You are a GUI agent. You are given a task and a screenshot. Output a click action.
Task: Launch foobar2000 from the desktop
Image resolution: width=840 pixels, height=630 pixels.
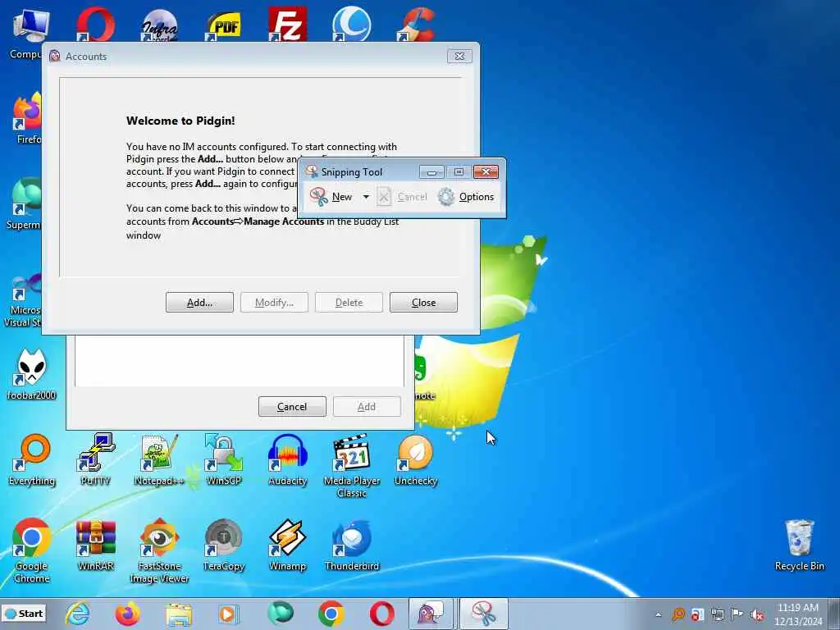[x=32, y=374]
